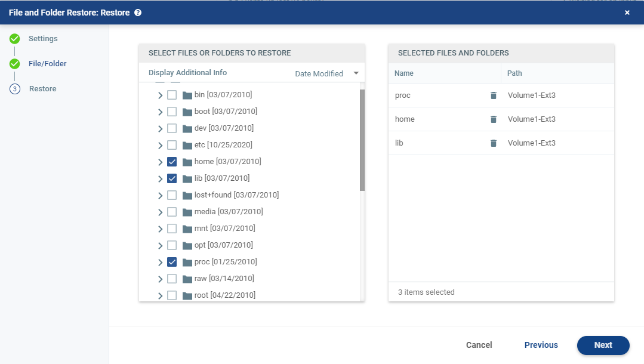Click the lib folder icon in tree
This screenshot has height=364, width=644.
(x=187, y=178)
